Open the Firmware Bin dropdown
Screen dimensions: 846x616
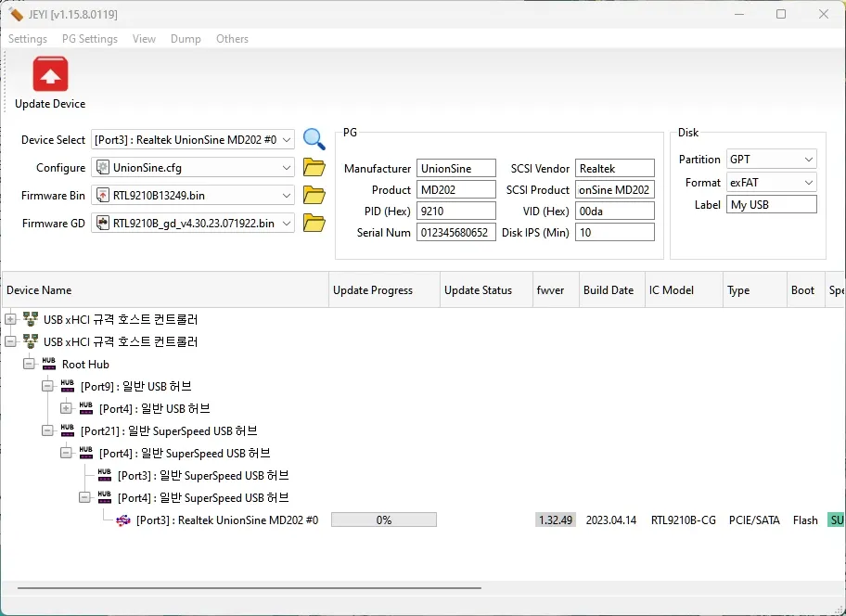287,195
